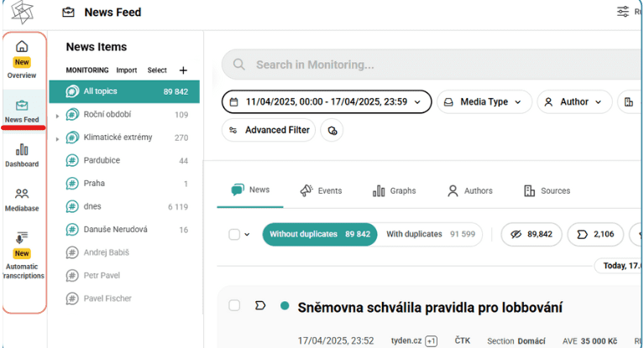
Task: Check the select-all news checkbox
Action: point(234,235)
